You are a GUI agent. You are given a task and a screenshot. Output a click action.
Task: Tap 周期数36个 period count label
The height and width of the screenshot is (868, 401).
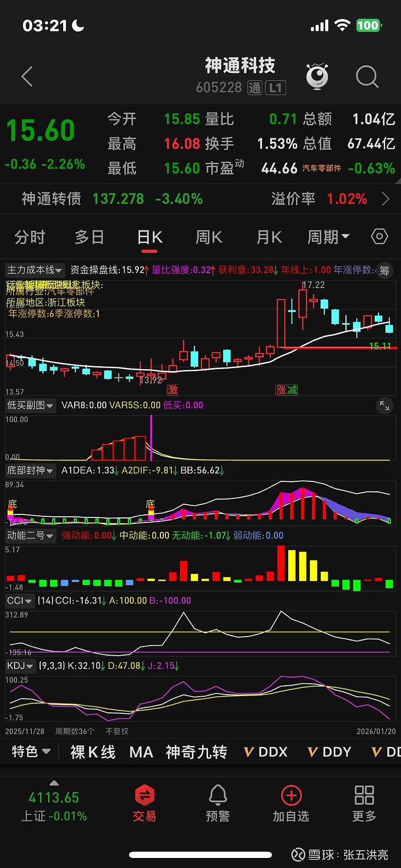(x=75, y=731)
